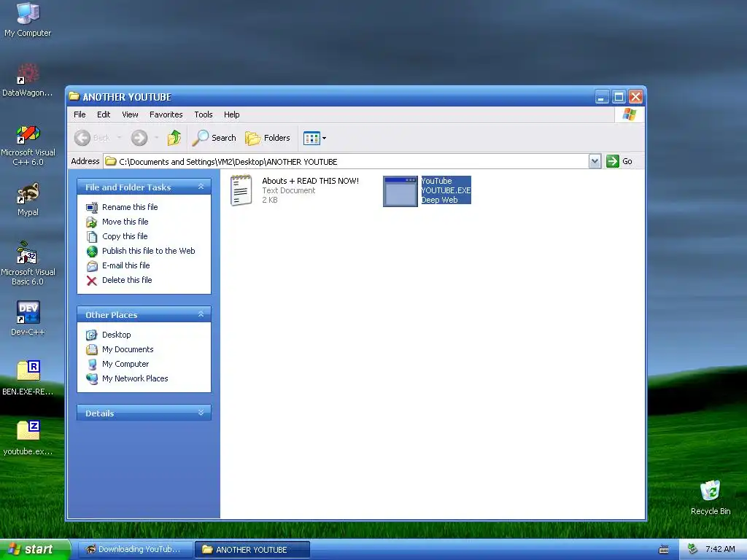Screen dimensions: 747x560
Task: Open My Computer from Other Places
Action: (125, 364)
